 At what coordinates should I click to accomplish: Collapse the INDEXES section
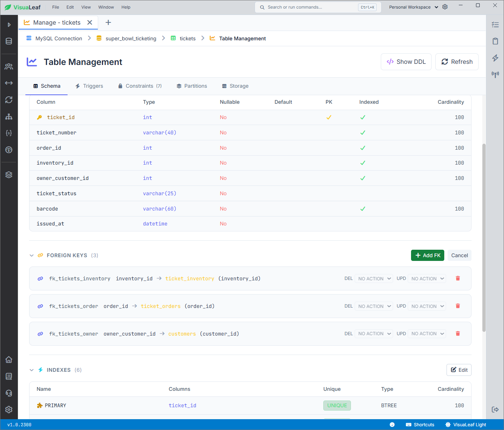(32, 370)
